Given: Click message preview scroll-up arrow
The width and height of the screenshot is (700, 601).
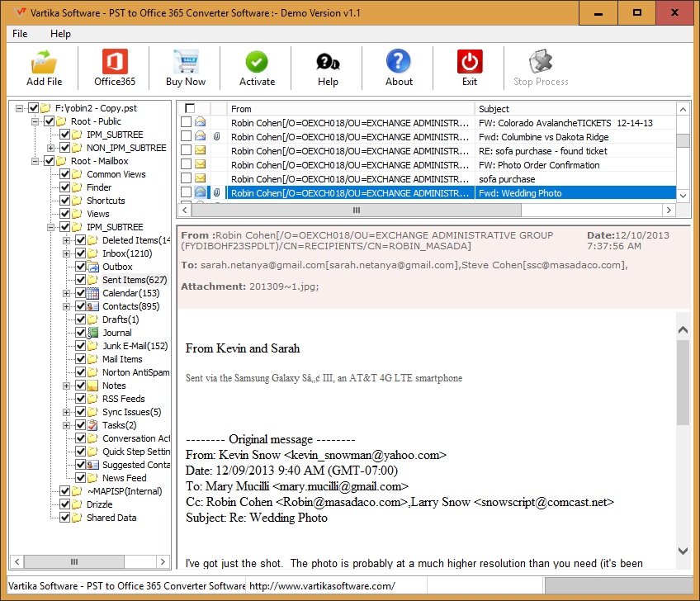Looking at the screenshot, I should point(683,330).
